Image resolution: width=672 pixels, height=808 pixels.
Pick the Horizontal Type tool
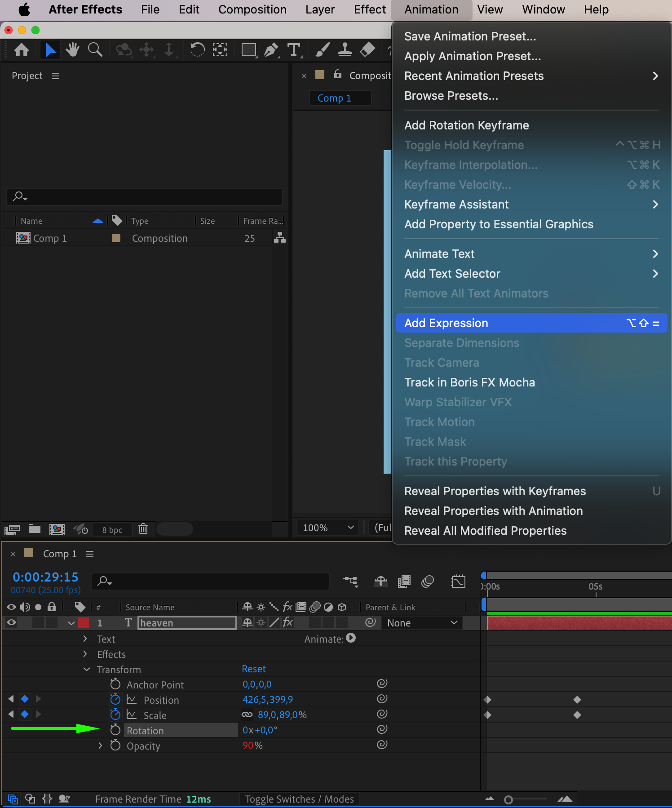pos(294,50)
